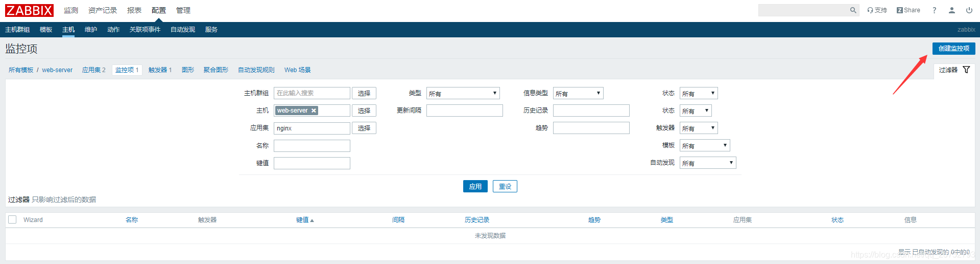This screenshot has width=980, height=264.
Task: Remove the web-server host tag
Action: 314,111
